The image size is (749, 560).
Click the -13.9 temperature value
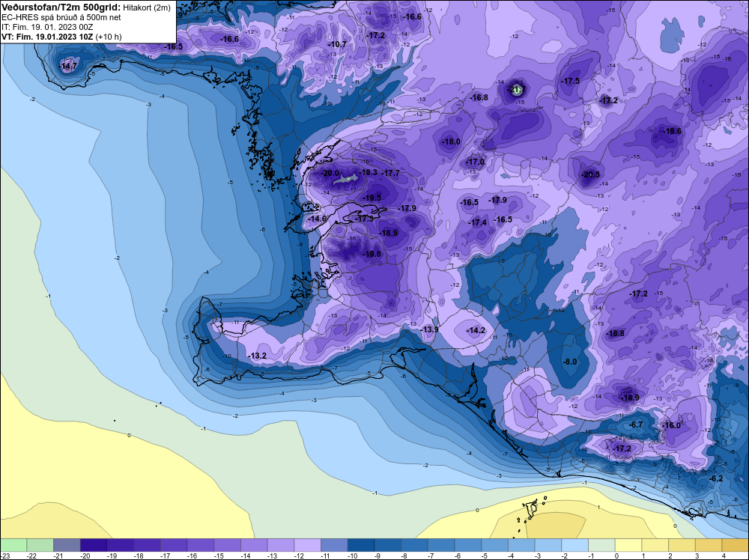tap(429, 330)
